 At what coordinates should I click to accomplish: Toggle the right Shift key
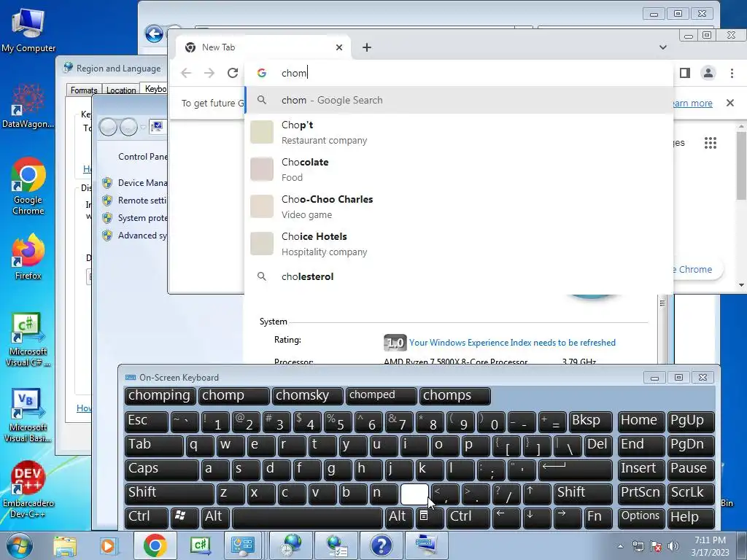pos(583,494)
